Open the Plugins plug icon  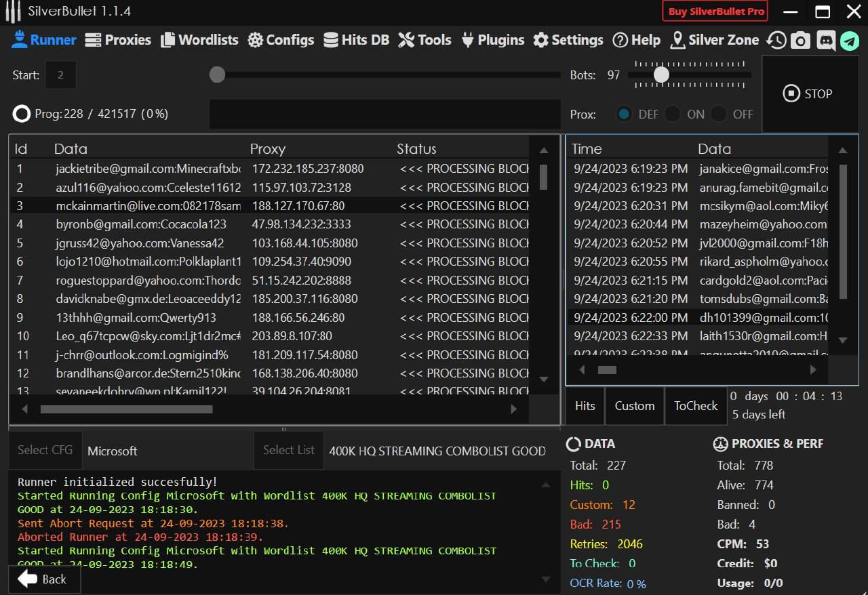[467, 41]
